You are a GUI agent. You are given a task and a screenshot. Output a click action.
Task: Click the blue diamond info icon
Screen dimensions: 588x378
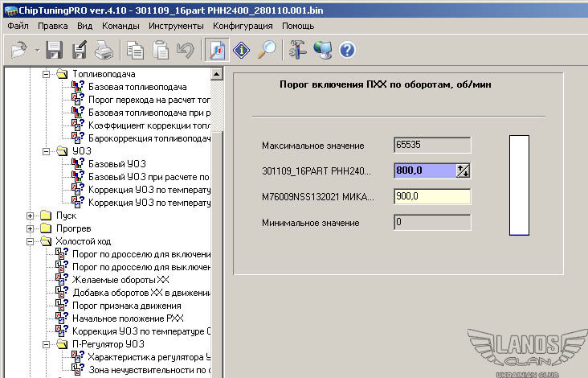(x=242, y=50)
